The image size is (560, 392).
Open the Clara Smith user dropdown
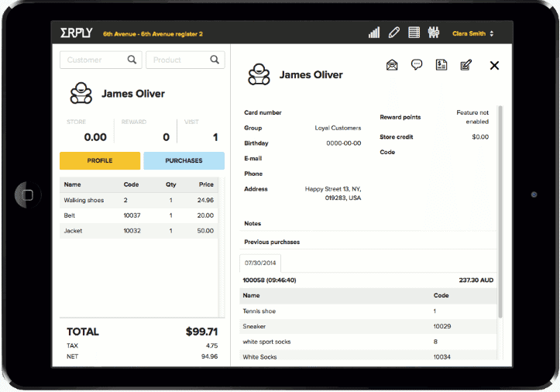coord(472,33)
